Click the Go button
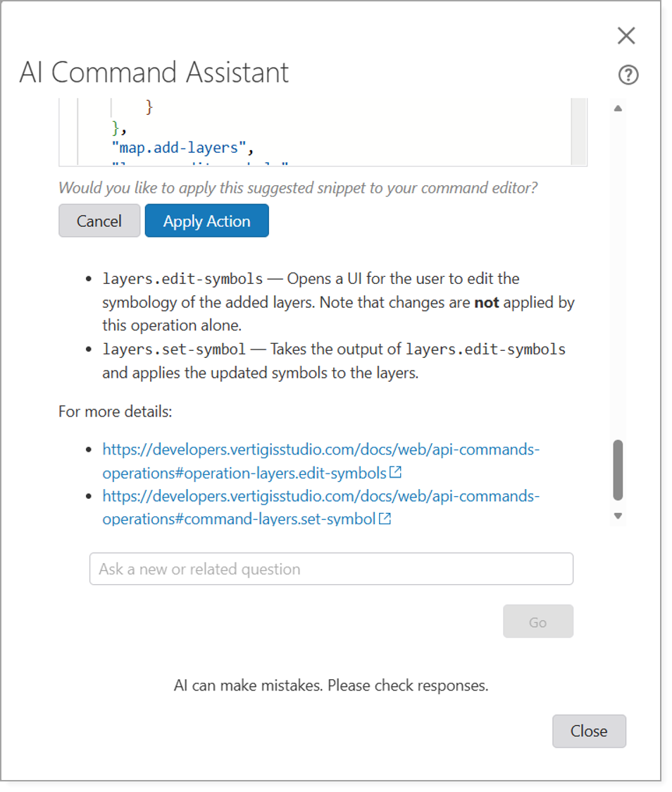Image resolution: width=672 pixels, height=792 pixels. [x=537, y=621]
